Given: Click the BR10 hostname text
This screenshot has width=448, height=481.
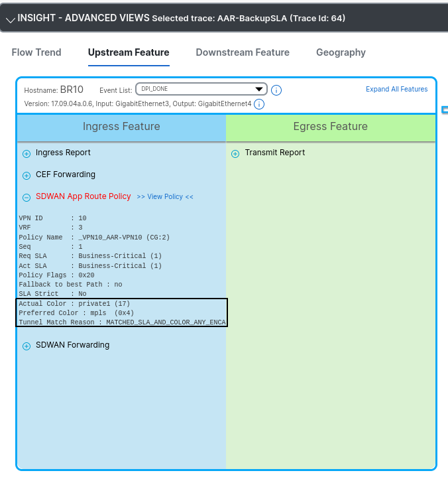Looking at the screenshot, I should click(72, 90).
